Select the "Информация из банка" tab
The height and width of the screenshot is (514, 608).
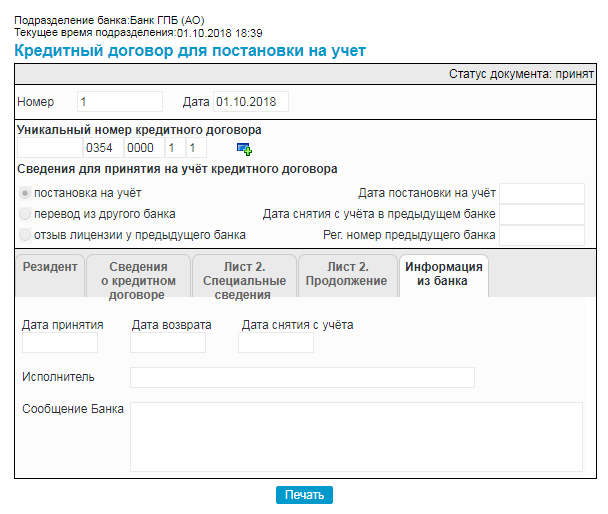443,274
